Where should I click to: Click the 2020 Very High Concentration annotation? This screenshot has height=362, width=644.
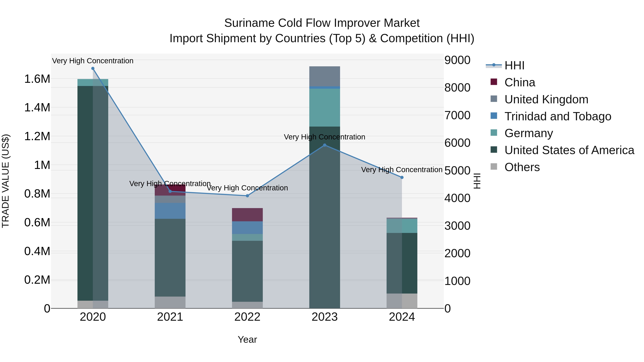click(93, 61)
